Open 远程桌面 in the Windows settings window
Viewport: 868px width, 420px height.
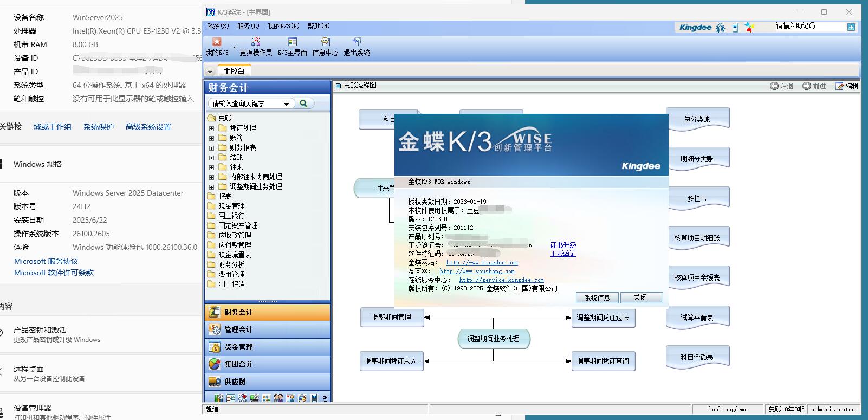(29, 369)
